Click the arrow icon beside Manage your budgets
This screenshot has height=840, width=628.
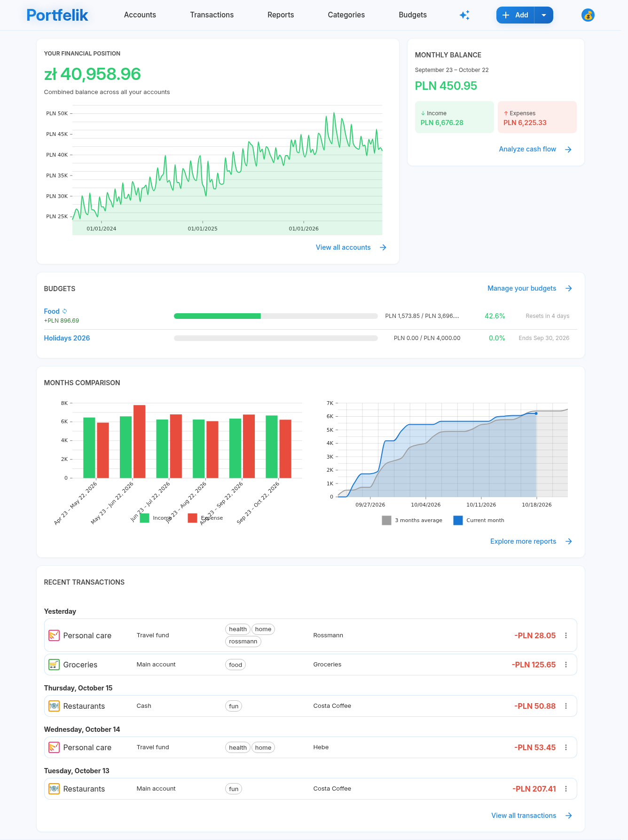(x=569, y=288)
